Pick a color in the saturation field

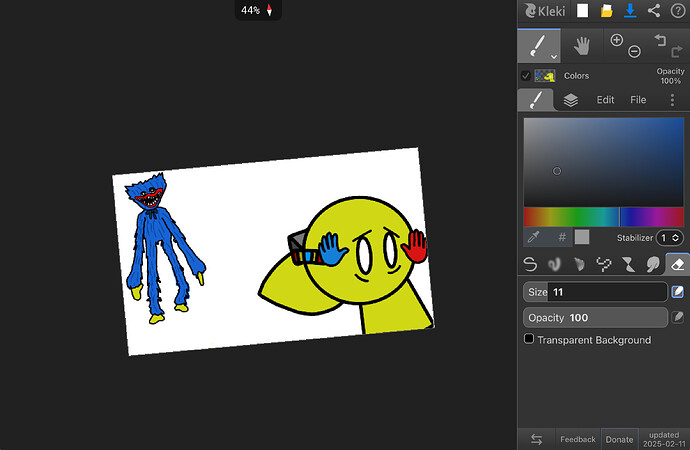(603, 161)
